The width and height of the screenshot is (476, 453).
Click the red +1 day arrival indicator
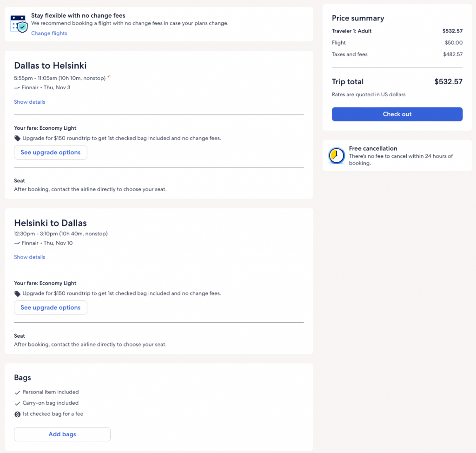tap(109, 77)
